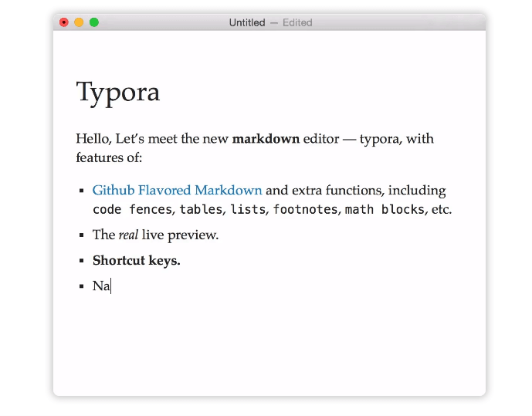Click the inline code word footnotes
Image resolution: width=532 pixels, height=416 pixels.
(x=305, y=209)
